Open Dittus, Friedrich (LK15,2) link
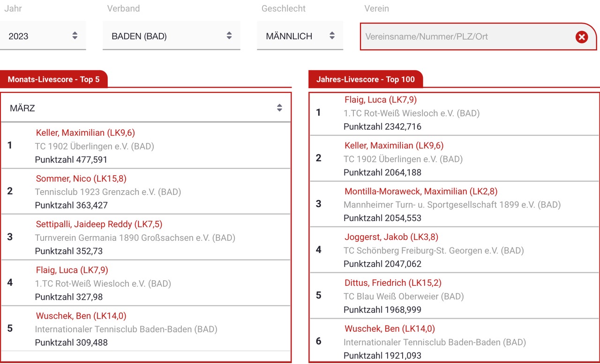 (393, 282)
